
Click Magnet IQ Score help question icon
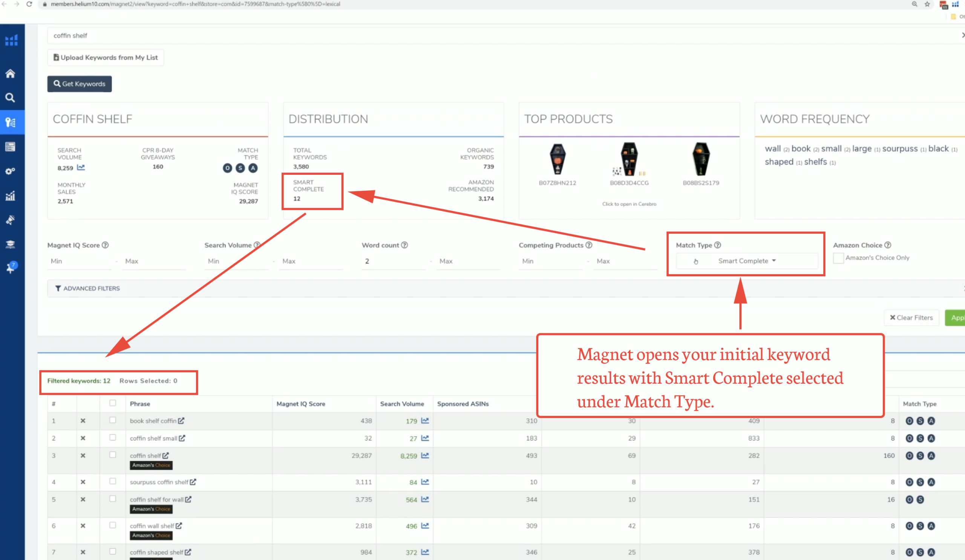[x=105, y=245]
